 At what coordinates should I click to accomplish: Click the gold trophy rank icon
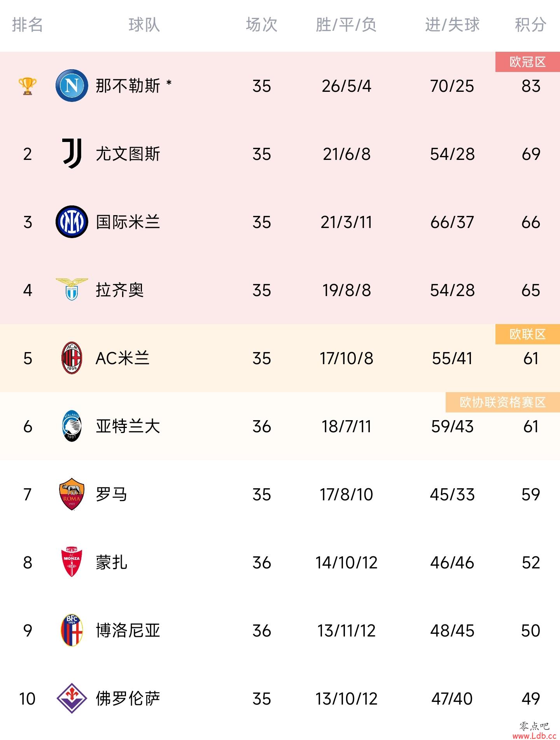click(28, 86)
